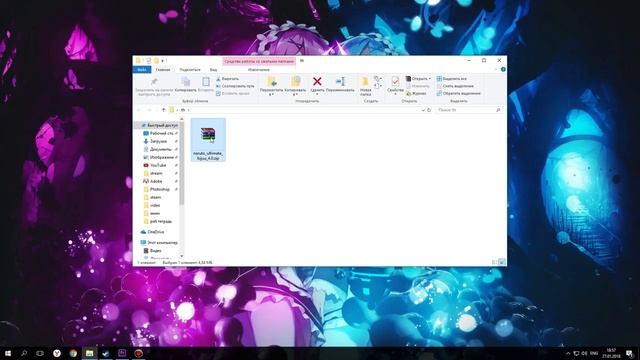This screenshot has width=640, height=360.
Task: Switch to details view in status bar
Action: click(494, 262)
